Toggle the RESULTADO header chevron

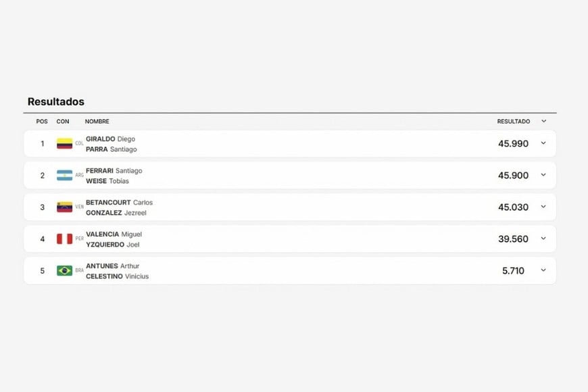coord(544,121)
